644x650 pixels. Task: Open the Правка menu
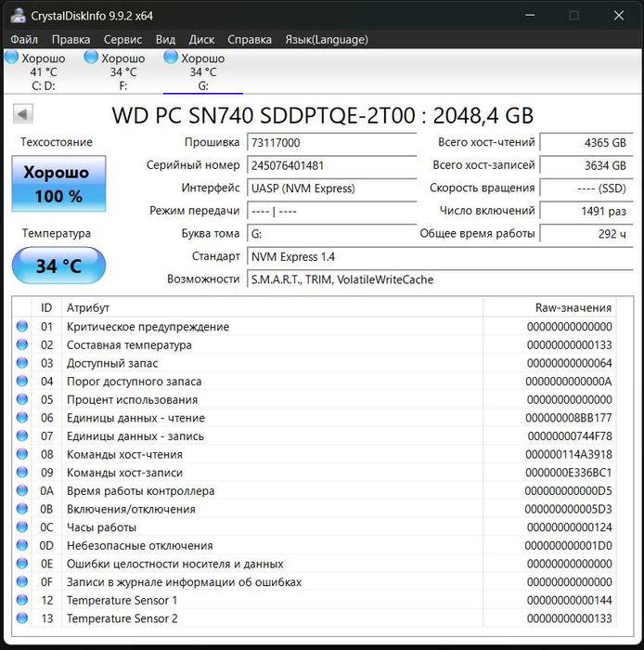(x=71, y=39)
